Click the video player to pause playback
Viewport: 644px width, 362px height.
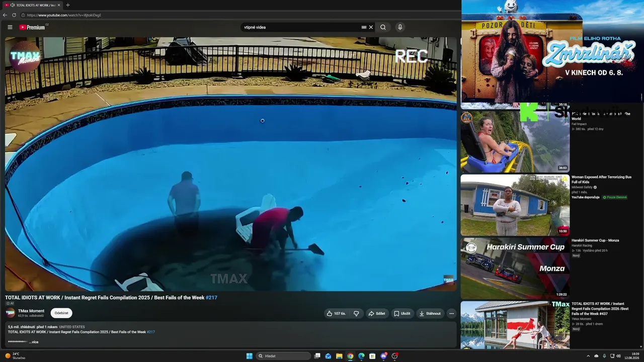click(x=231, y=164)
